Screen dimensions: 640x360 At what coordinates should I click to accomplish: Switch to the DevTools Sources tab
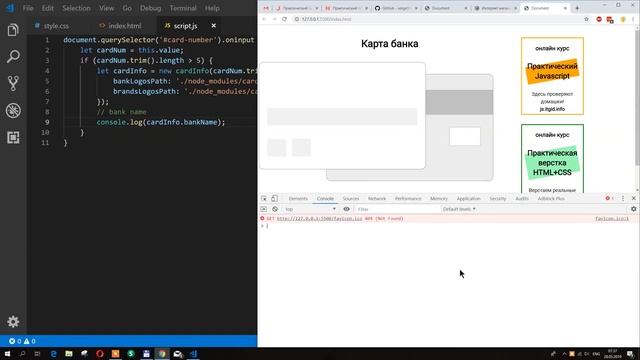[x=351, y=198]
